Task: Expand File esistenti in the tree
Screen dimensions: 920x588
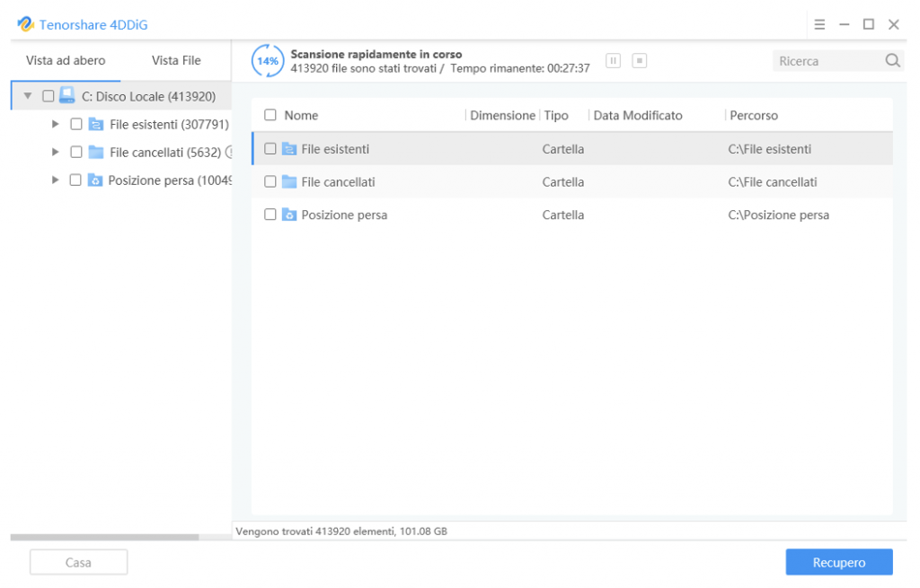Action: coord(56,124)
